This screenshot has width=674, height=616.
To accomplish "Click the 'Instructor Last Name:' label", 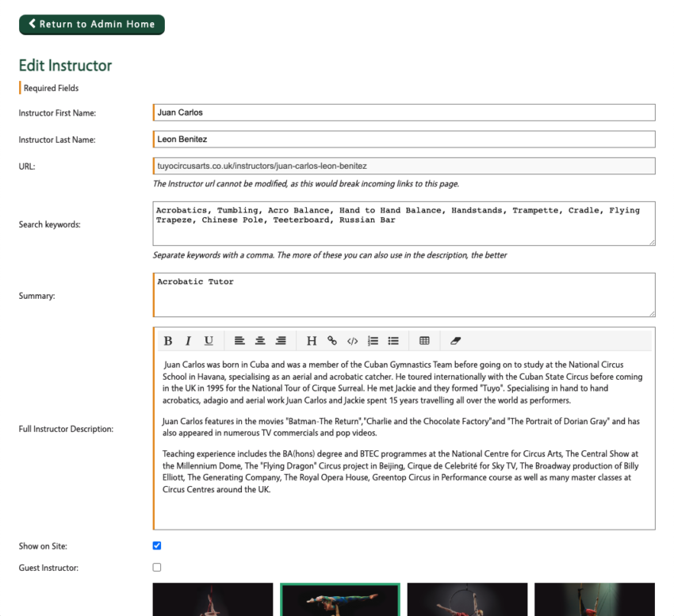I will (x=57, y=140).
